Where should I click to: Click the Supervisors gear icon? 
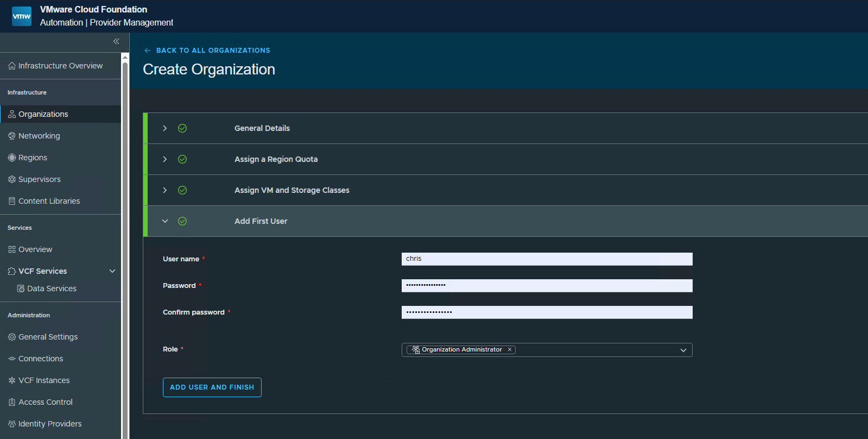pos(12,179)
